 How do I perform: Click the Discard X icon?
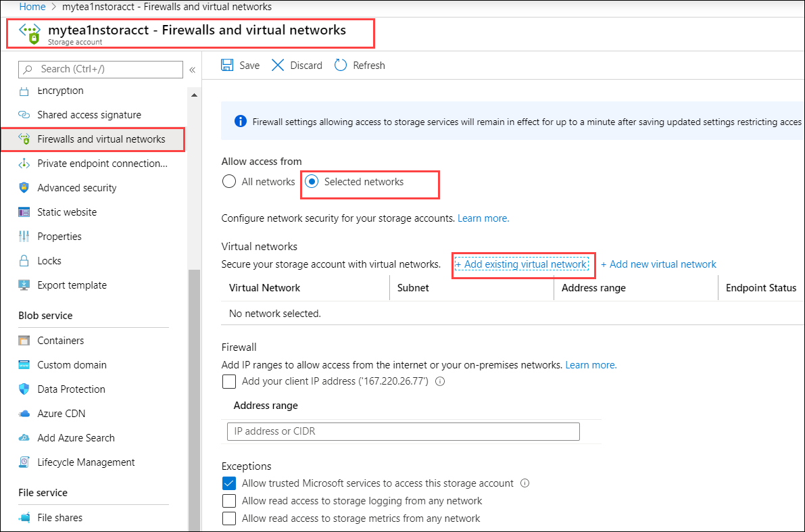click(x=278, y=65)
